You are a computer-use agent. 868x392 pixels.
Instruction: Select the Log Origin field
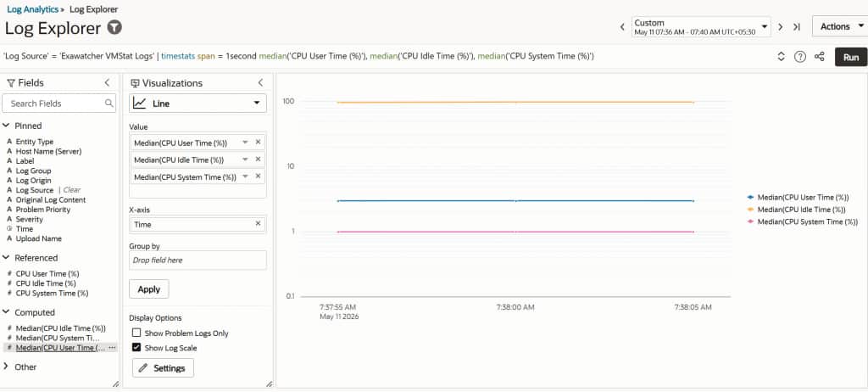(x=33, y=180)
